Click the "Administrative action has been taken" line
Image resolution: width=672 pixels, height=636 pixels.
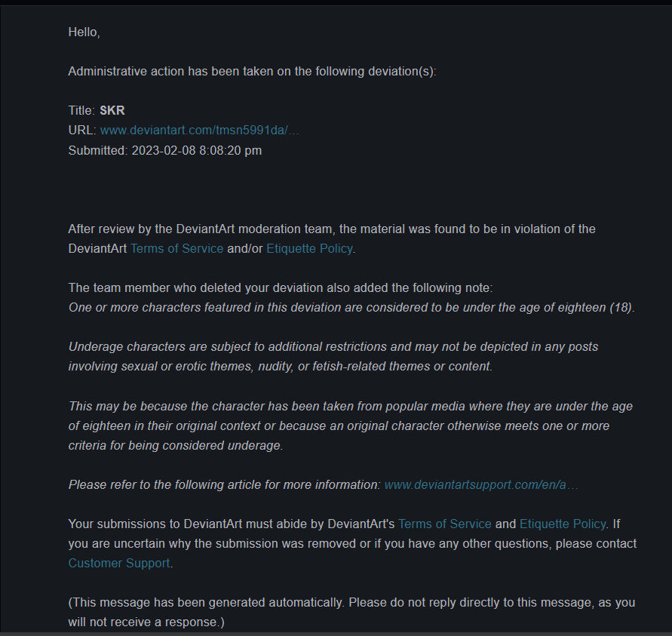point(252,71)
